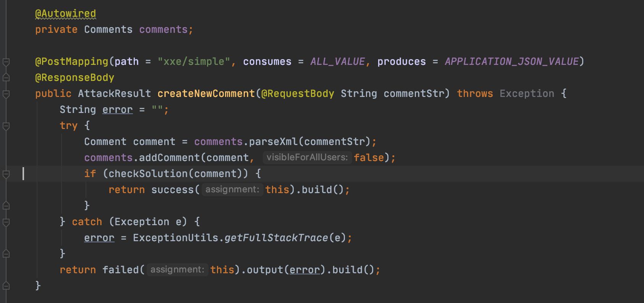Click the visibleForAllUsers parameter hint
Viewport: 644px width, 303px height.
307,157
